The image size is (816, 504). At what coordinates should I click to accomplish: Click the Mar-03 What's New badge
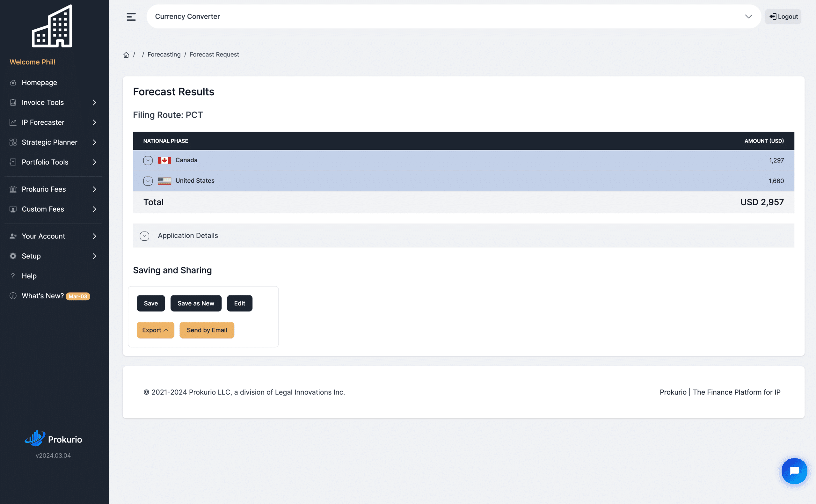point(78,296)
